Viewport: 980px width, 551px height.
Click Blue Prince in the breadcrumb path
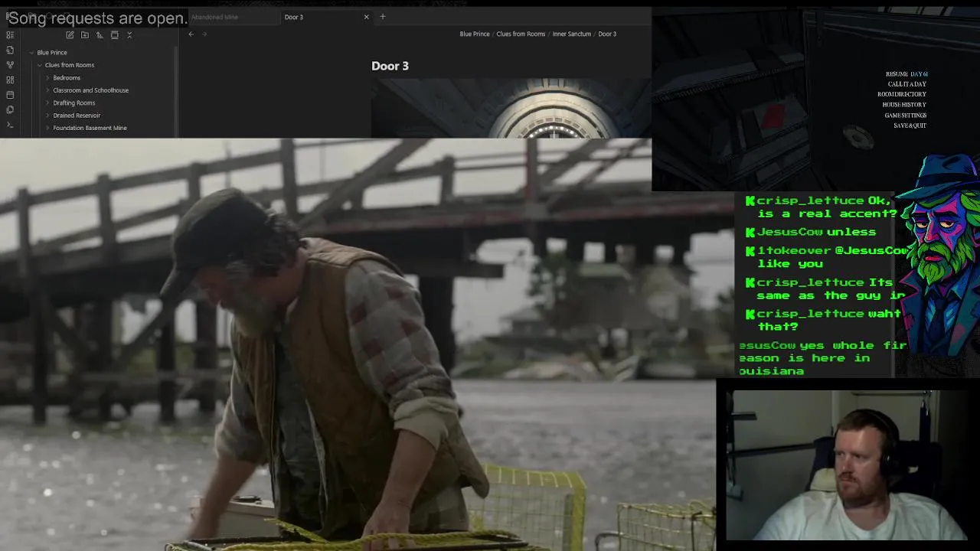(475, 34)
